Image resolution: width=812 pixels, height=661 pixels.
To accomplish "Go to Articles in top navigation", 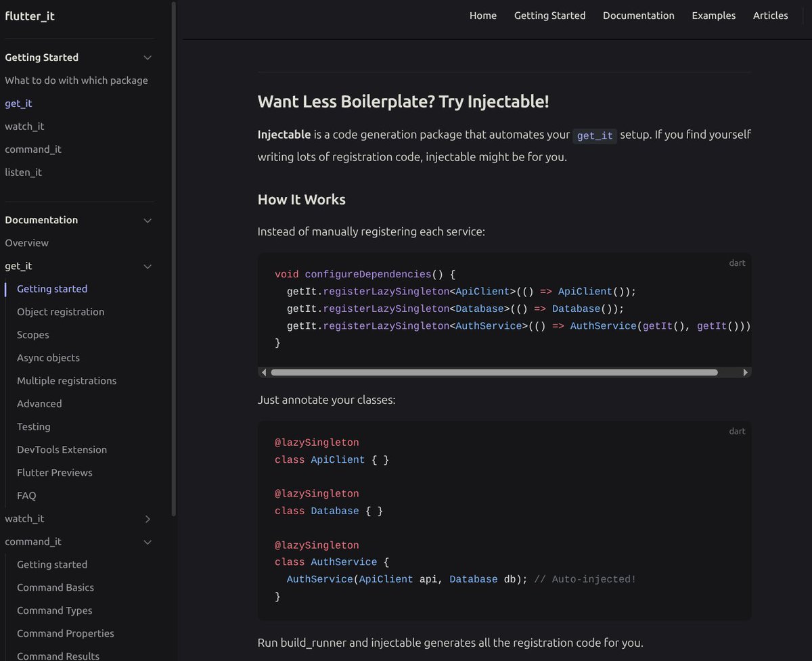I will (770, 16).
